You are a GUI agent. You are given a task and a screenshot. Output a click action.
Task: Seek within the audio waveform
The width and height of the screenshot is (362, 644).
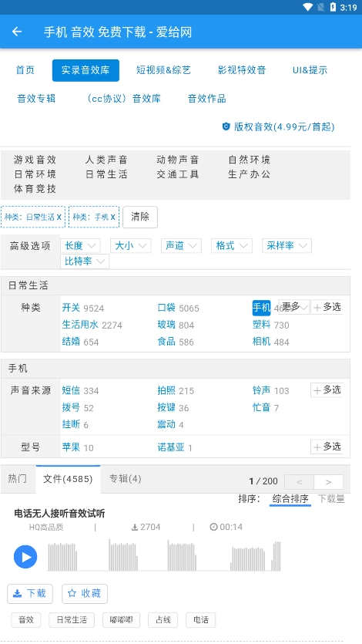164,556
